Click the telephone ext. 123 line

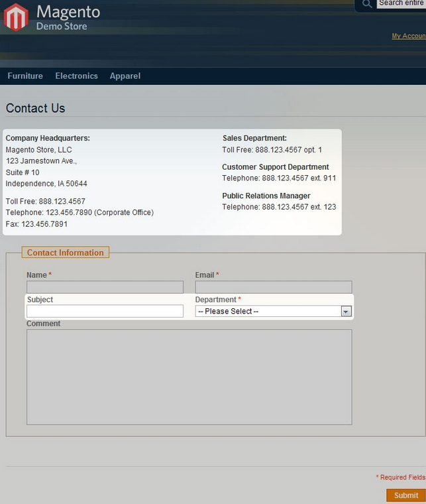pos(279,207)
